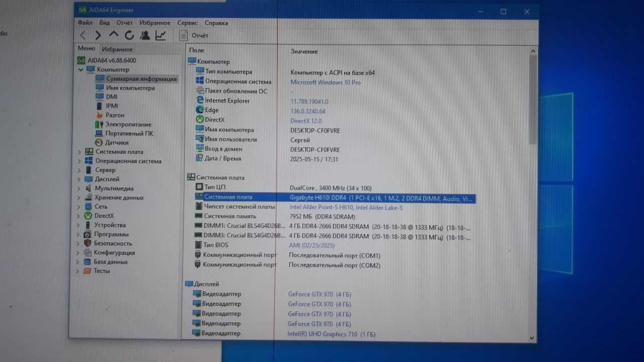This screenshot has width=644, height=362.
Task: Open the Edge version 136.0.3240.64 link
Action: 308,111
